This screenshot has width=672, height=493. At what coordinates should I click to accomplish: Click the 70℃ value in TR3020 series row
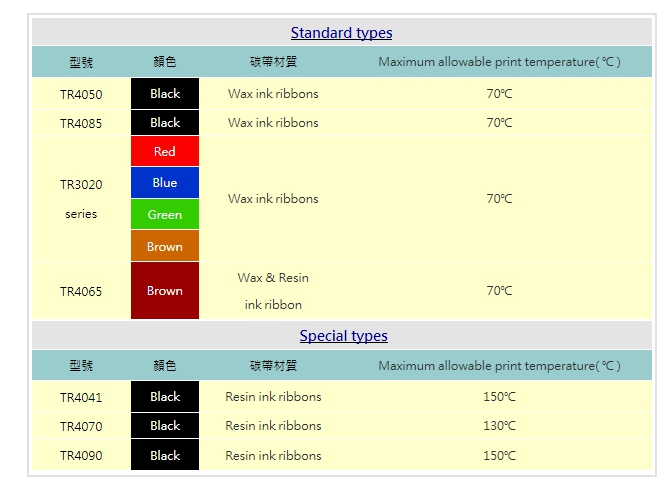pos(499,198)
